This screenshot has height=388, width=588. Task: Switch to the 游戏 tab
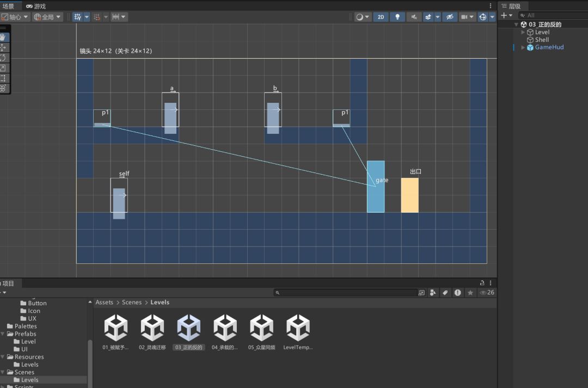click(36, 6)
